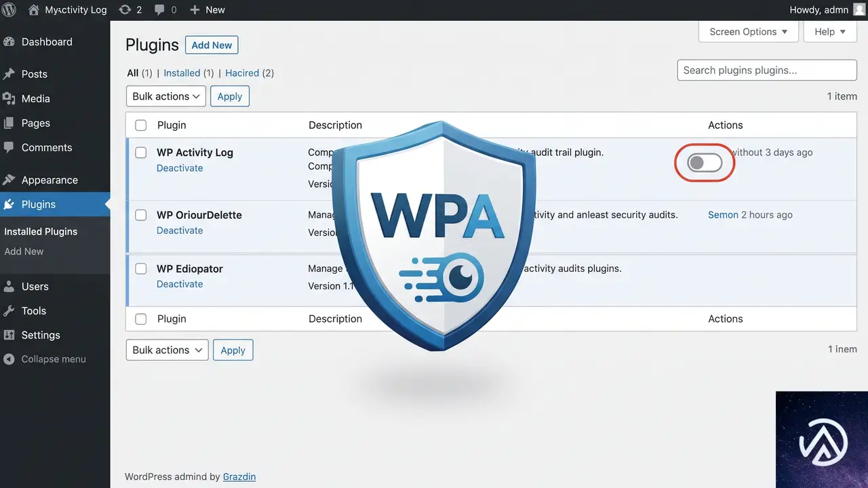Image resolution: width=868 pixels, height=488 pixels.
Task: Check the WP OriourDelette checkbox
Action: (141, 215)
